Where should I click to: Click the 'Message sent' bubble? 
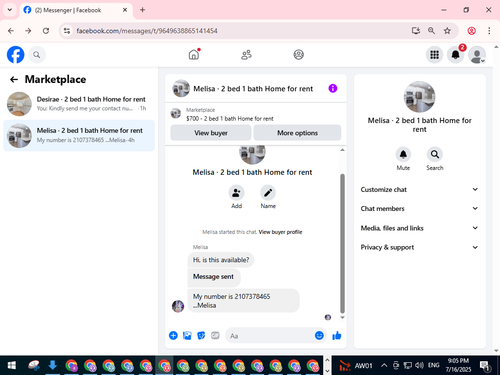click(x=214, y=277)
